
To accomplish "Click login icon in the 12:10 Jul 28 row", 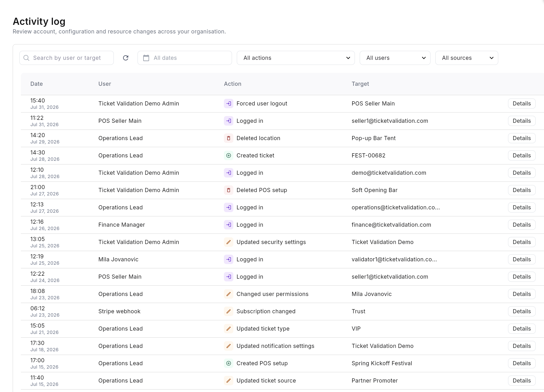I will [x=229, y=173].
